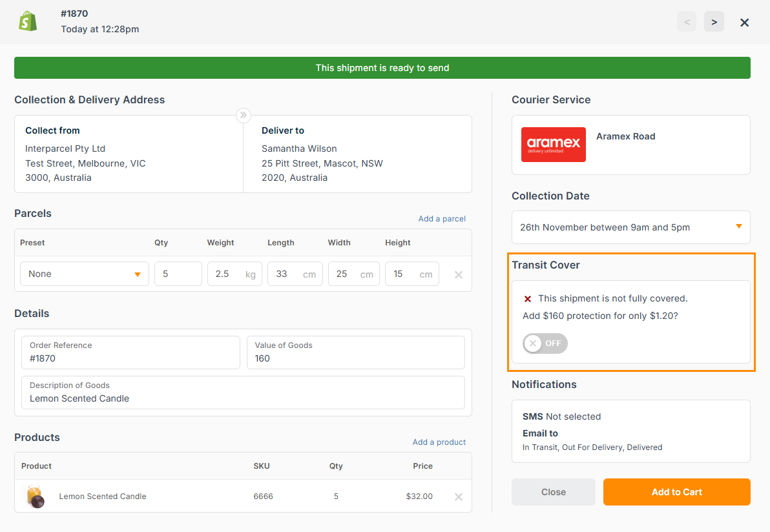Click the Shopify bag logo icon
Viewport: 770px width, 532px height.
28,21
